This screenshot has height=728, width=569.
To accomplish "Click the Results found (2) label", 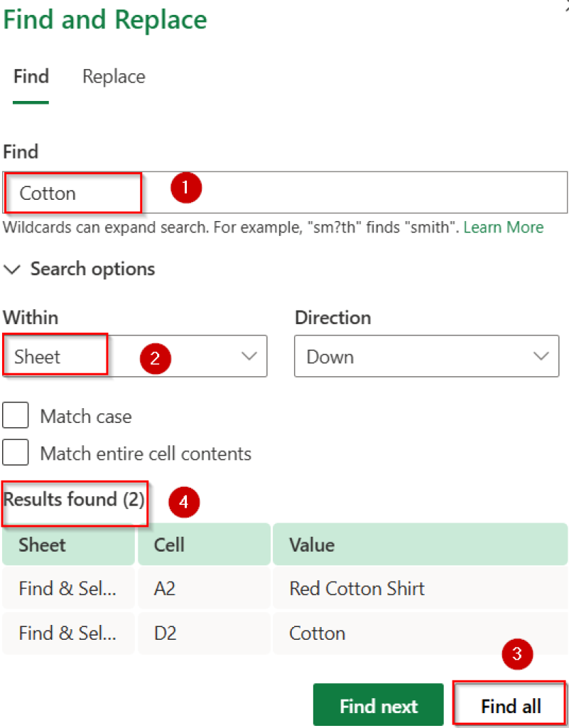I will pos(74,499).
